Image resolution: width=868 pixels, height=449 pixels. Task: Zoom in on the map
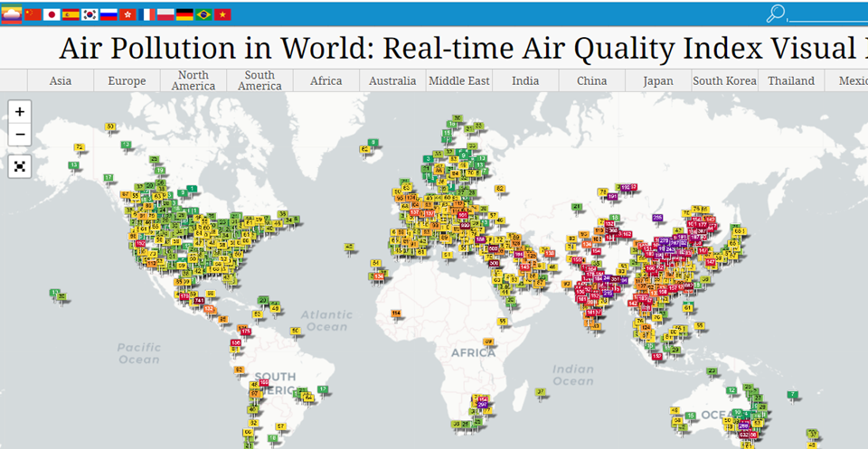[20, 112]
